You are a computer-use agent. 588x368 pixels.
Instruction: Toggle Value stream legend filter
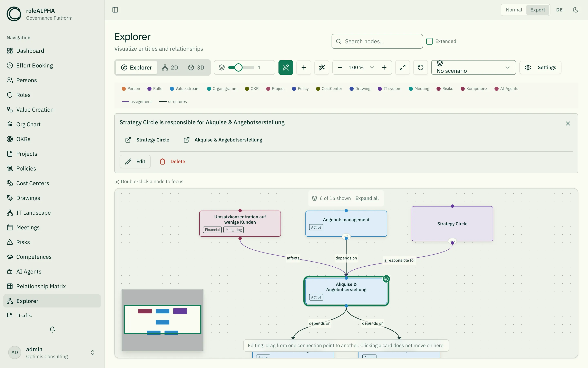pyautogui.click(x=185, y=89)
